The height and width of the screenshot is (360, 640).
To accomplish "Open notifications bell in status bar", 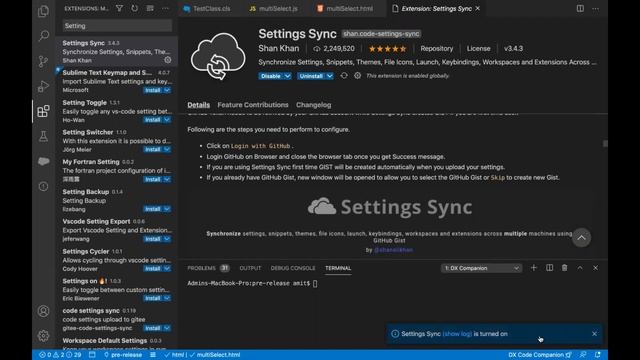I will (598, 355).
